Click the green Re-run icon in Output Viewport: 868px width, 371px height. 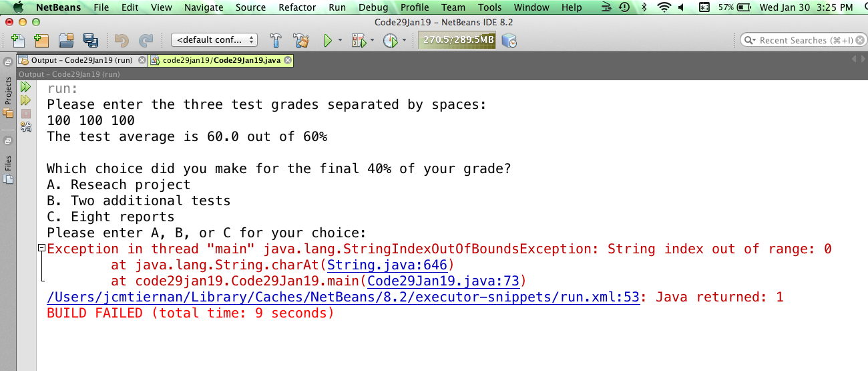(x=26, y=87)
